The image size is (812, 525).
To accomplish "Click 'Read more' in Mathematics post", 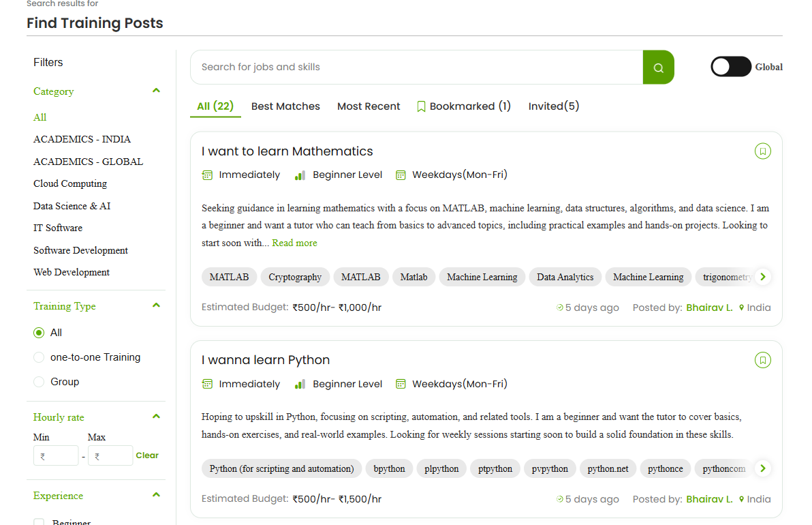I will click(x=295, y=243).
